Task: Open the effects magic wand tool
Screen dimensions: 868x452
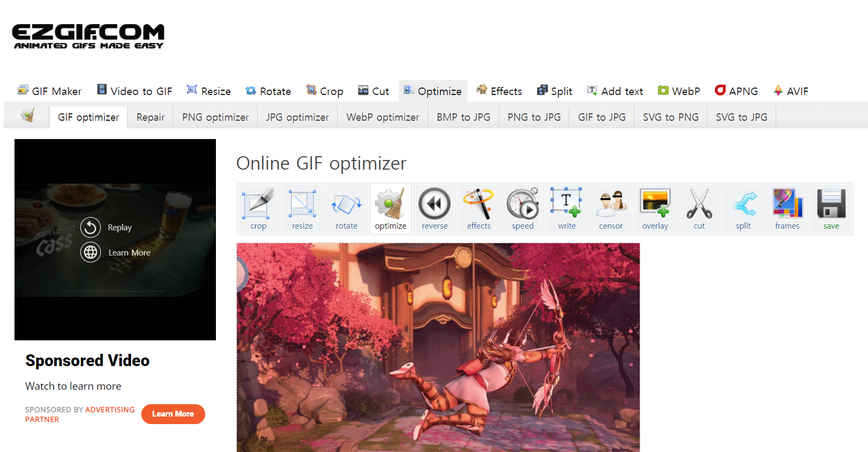Action: click(479, 209)
